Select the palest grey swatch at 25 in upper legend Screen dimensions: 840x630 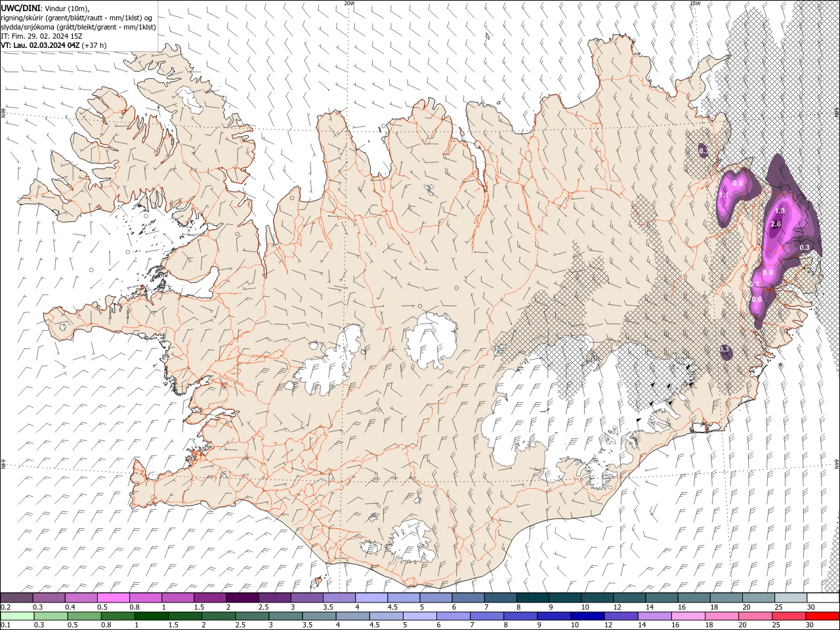coord(791,598)
